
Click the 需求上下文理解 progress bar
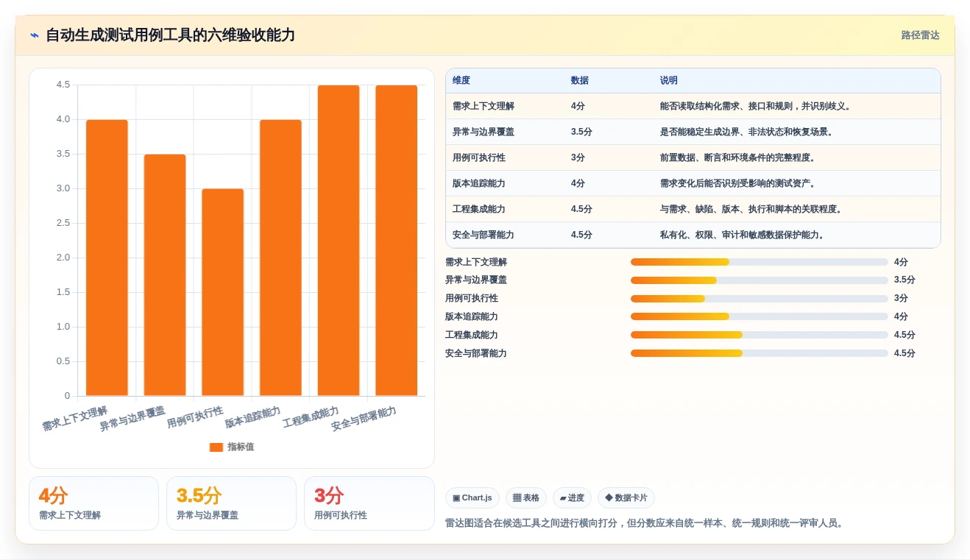tap(760, 262)
